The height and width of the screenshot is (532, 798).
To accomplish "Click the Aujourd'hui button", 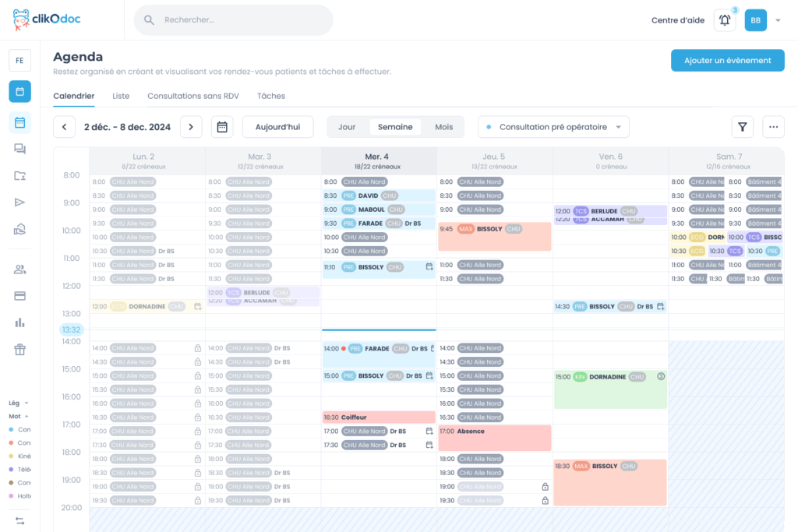I will pos(277,127).
